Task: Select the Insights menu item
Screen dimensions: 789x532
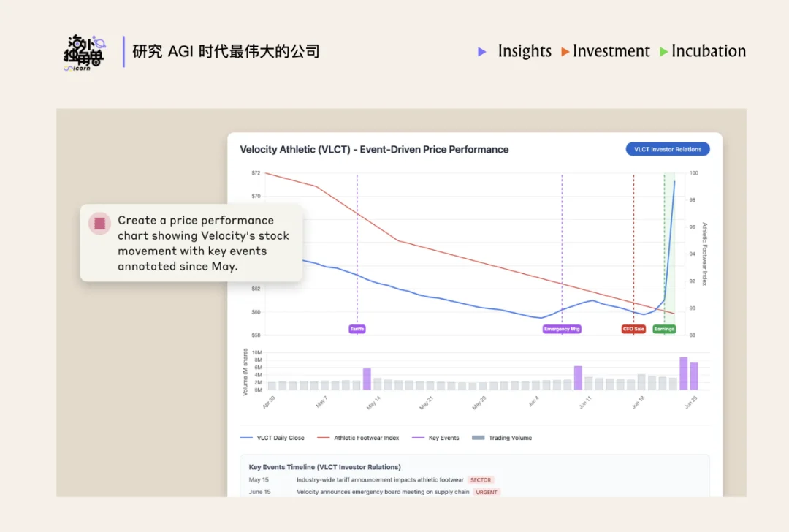Action: (524, 52)
